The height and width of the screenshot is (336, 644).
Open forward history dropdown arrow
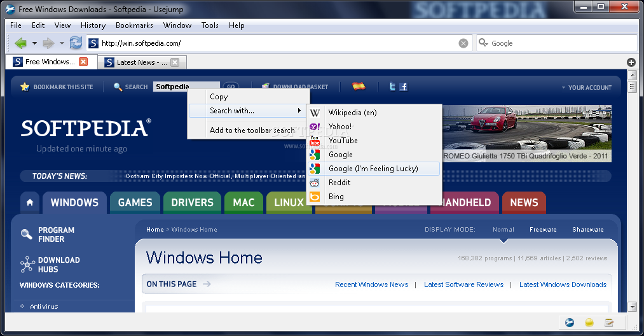[62, 43]
